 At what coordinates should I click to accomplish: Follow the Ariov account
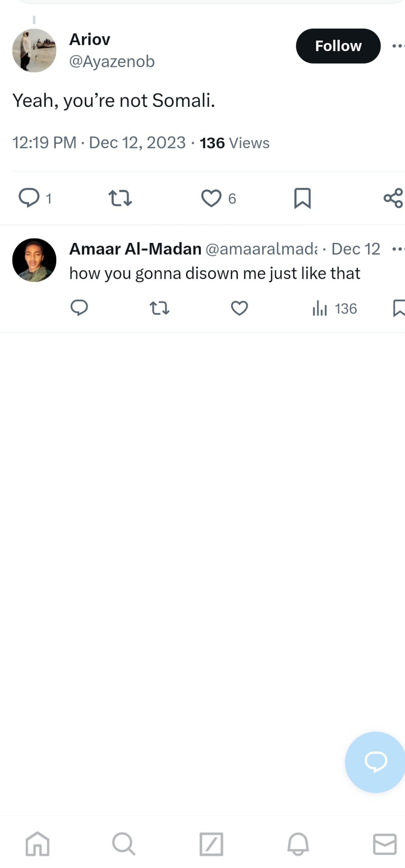[338, 46]
